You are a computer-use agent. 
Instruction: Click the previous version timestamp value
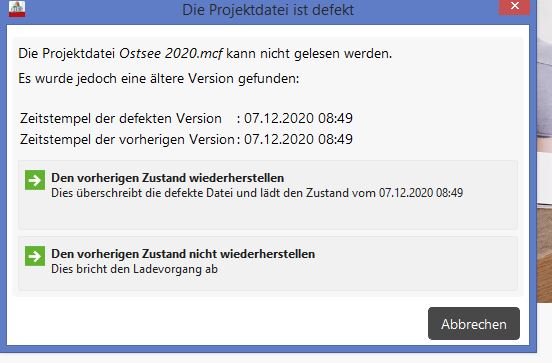[x=299, y=139]
